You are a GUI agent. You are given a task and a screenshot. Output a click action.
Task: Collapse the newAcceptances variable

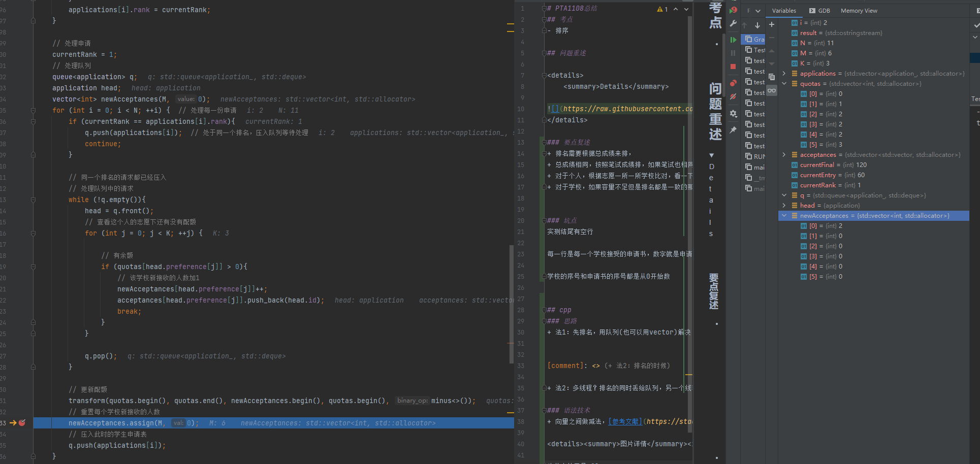[x=784, y=216]
